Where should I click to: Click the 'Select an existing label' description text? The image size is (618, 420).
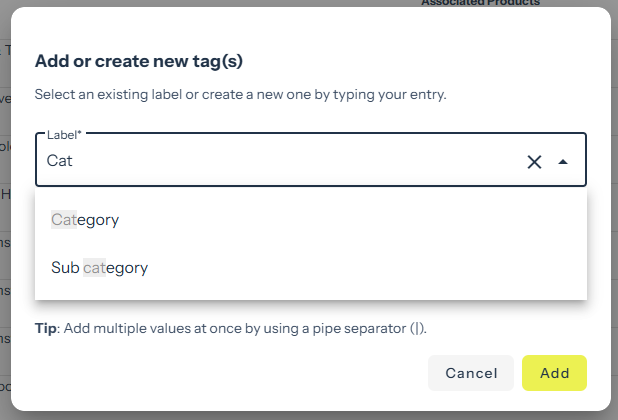(x=240, y=95)
